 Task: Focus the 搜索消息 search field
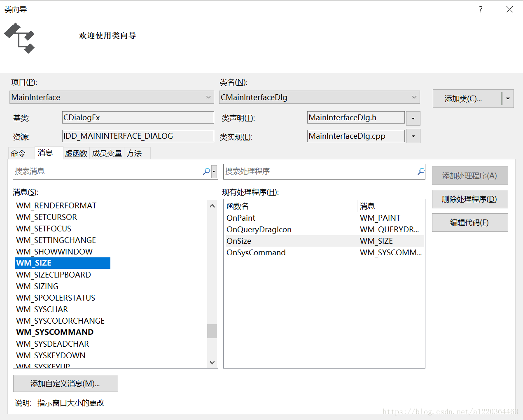[x=108, y=171]
